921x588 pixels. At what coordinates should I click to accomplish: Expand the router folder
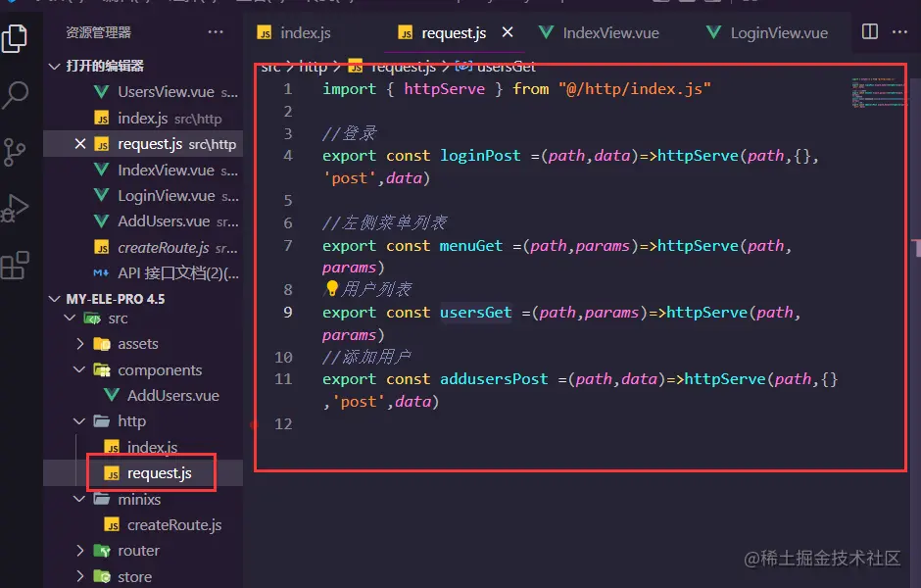tap(80, 551)
